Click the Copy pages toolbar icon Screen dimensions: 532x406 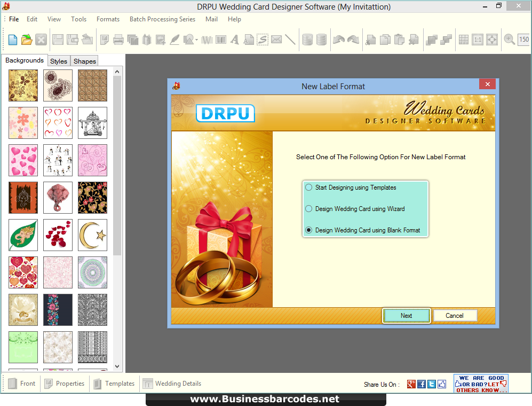coord(385,40)
